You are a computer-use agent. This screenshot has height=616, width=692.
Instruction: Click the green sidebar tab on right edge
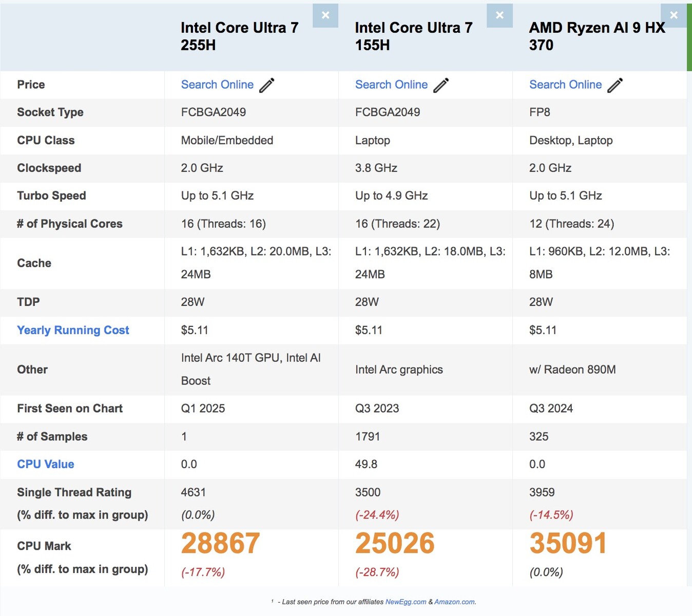tap(689, 34)
